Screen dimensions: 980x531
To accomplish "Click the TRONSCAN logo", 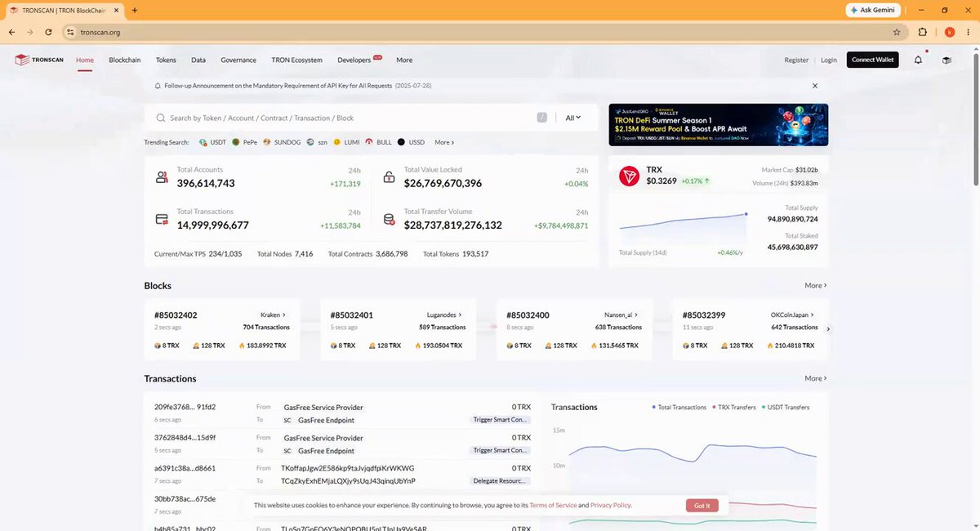I will 39,60.
